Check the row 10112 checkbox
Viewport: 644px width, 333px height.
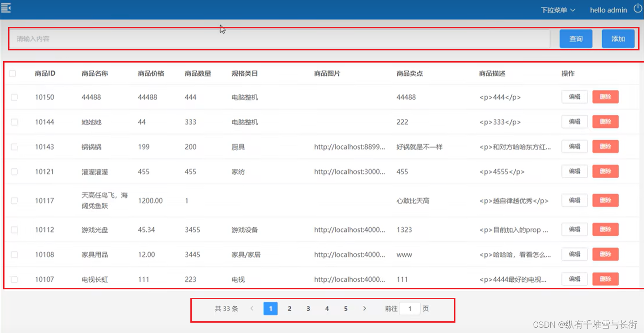point(14,230)
